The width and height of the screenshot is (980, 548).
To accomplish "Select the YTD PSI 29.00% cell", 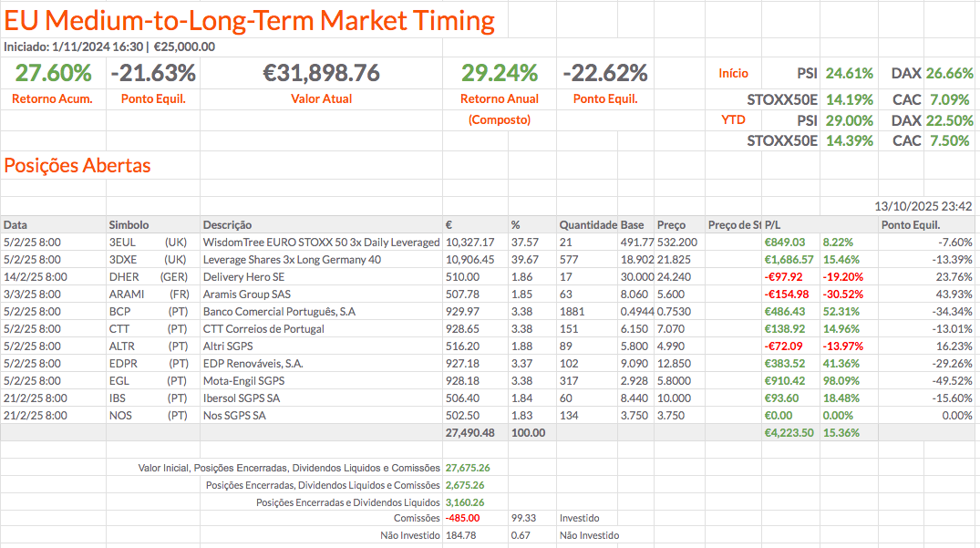I will point(848,120).
